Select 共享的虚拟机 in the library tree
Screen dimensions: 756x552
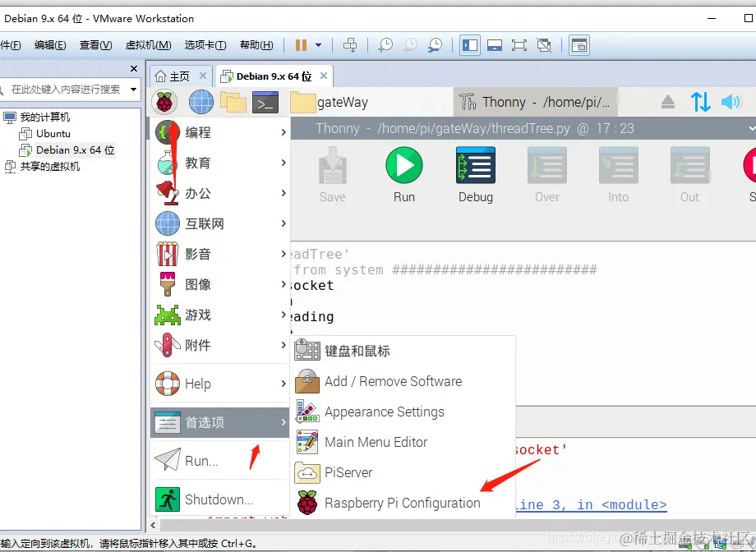tap(49, 166)
